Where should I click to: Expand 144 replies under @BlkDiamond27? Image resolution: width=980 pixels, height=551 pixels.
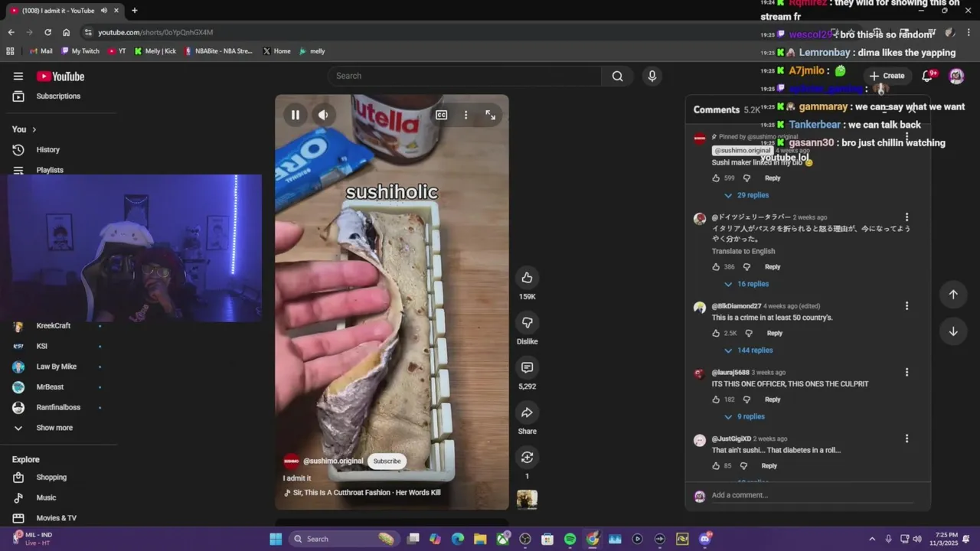(x=748, y=350)
